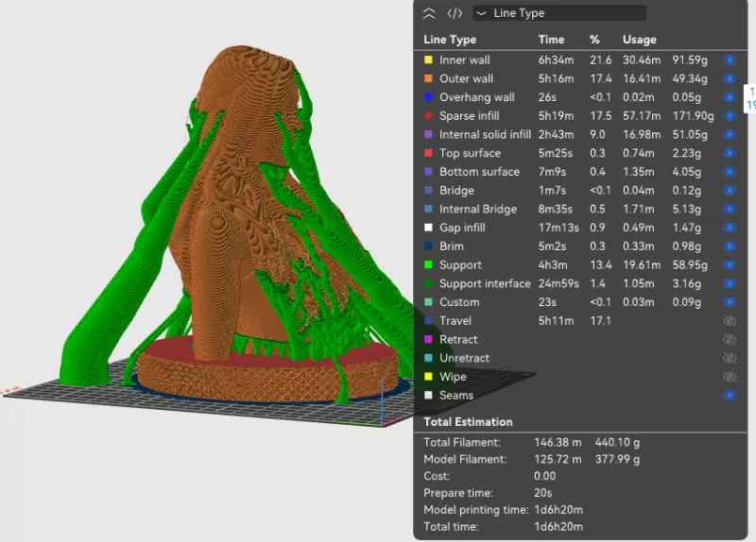
Task: Click the Time column header
Action: tap(551, 40)
